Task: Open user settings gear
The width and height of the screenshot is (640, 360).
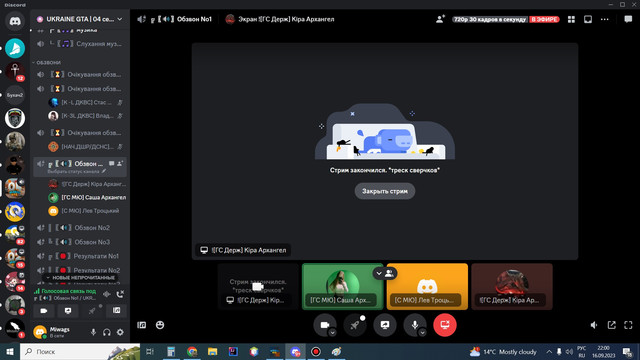Action: (120, 332)
